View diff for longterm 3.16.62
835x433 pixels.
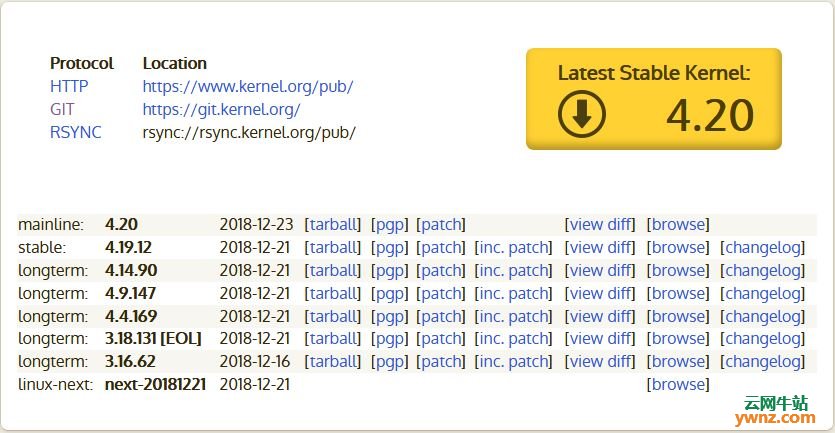coord(600,361)
